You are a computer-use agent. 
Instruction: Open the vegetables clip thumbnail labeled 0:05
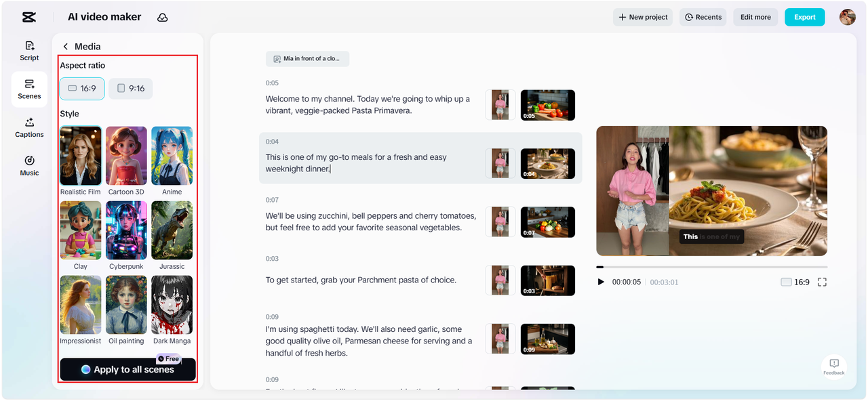548,105
